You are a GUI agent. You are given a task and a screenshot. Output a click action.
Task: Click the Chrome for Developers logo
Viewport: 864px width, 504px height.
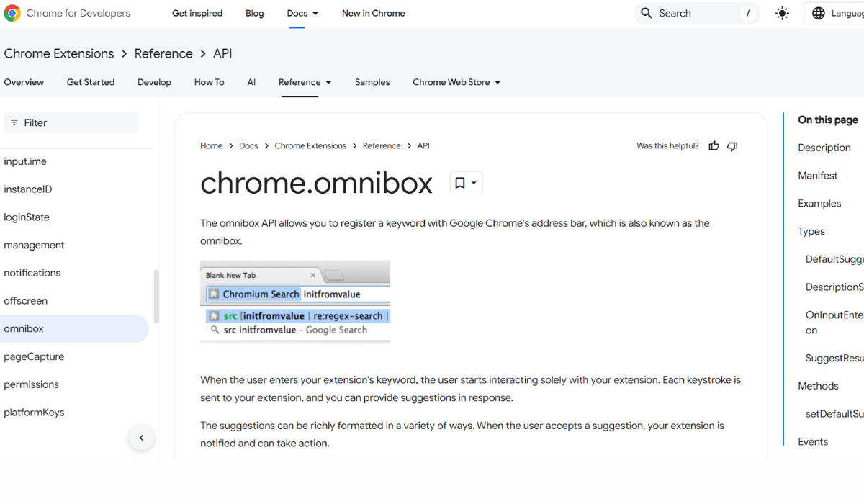pyautogui.click(x=67, y=13)
